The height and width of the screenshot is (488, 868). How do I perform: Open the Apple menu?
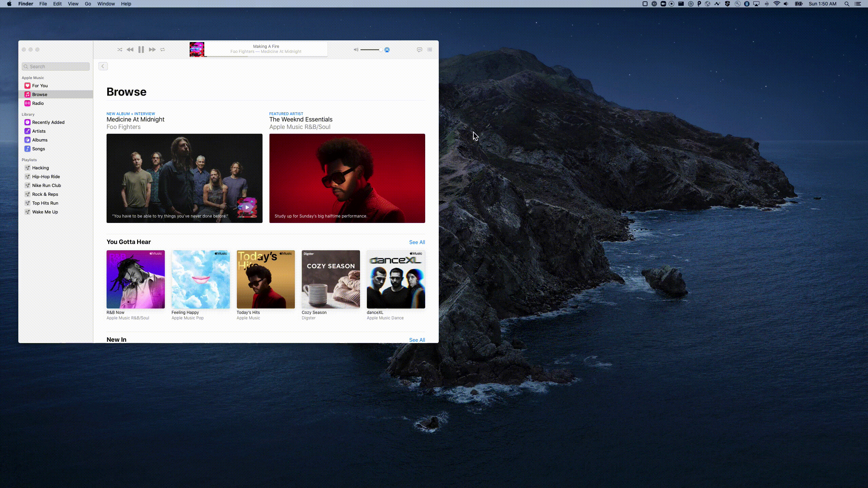(x=9, y=4)
